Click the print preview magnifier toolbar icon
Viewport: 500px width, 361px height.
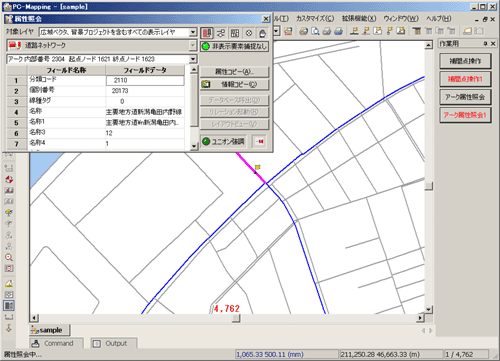click(315, 31)
